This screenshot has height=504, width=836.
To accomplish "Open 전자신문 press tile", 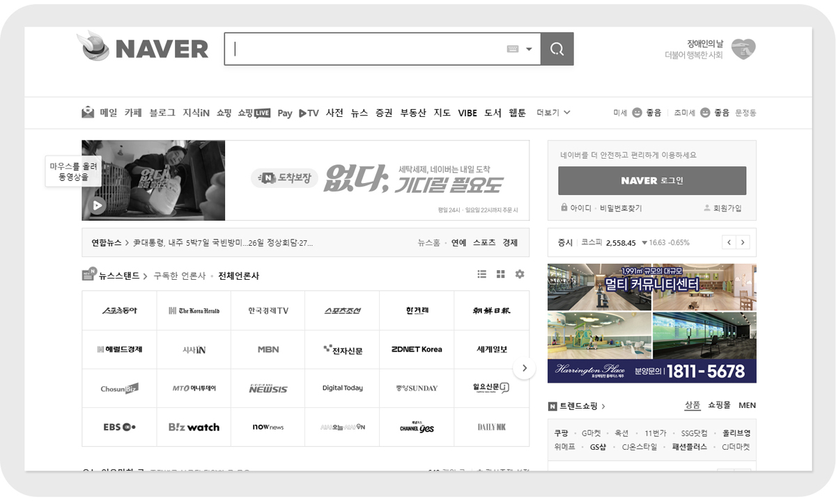I will coord(343,349).
